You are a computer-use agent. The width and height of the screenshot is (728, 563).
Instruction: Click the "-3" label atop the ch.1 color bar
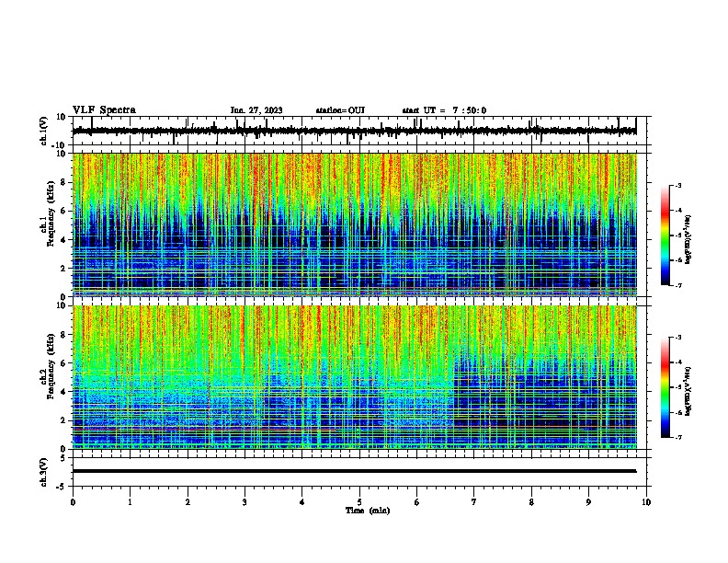677,186
